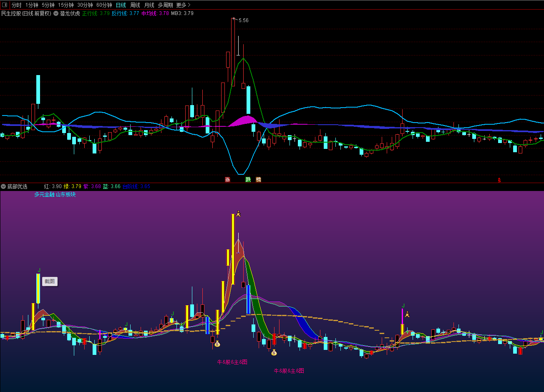Click the 山东板块 sector link
The image size is (544, 392).
coord(66,194)
